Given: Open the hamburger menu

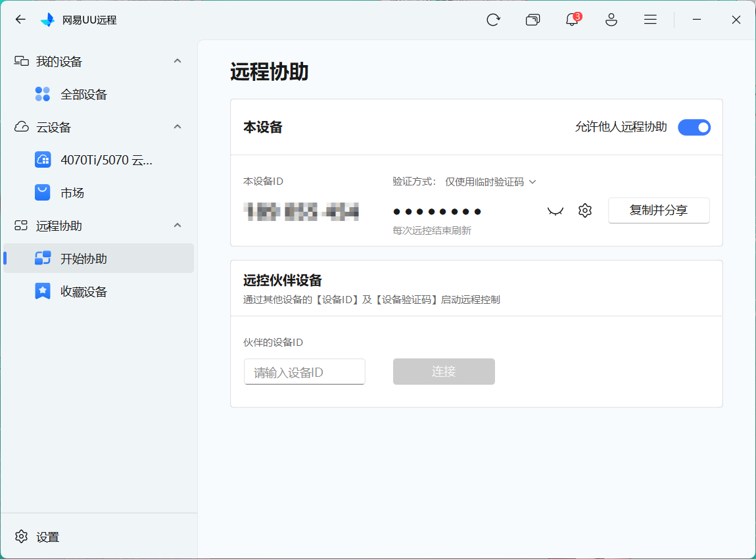Looking at the screenshot, I should [x=650, y=19].
